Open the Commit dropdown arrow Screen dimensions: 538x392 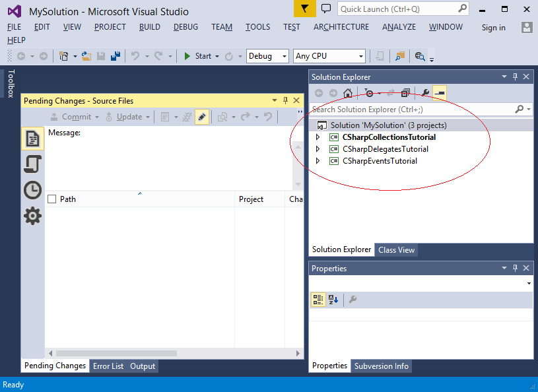click(97, 117)
